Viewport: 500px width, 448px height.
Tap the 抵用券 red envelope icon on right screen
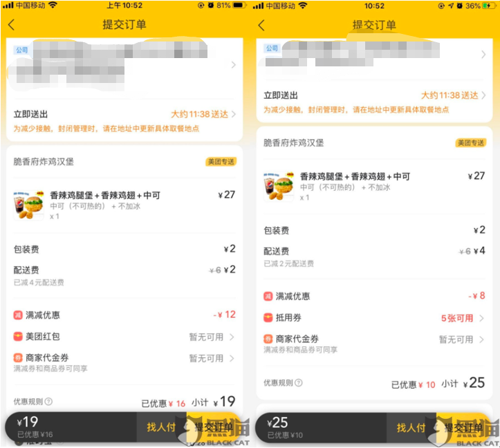click(x=268, y=317)
